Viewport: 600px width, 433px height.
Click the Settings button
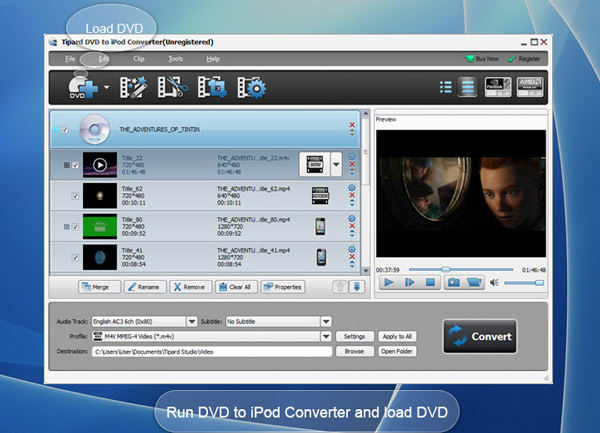point(354,337)
